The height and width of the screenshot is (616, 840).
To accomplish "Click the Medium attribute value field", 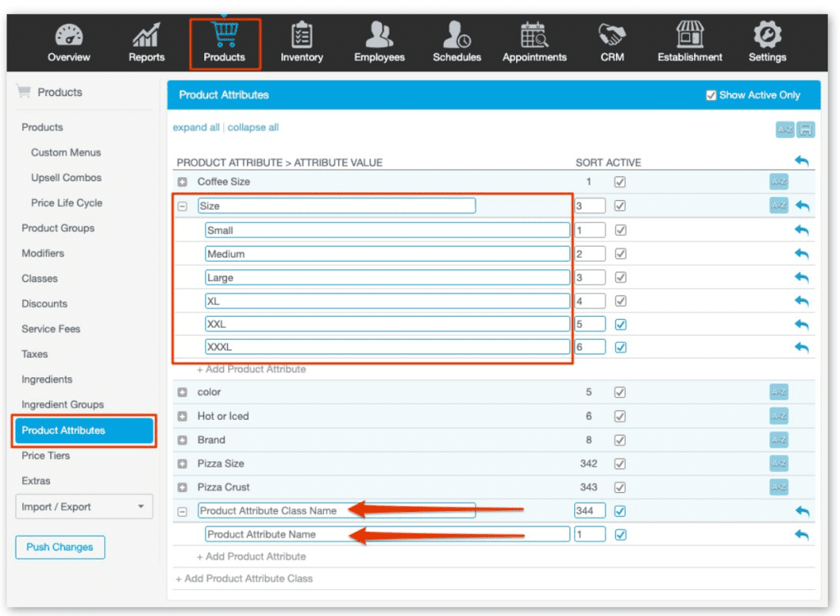I will [386, 254].
